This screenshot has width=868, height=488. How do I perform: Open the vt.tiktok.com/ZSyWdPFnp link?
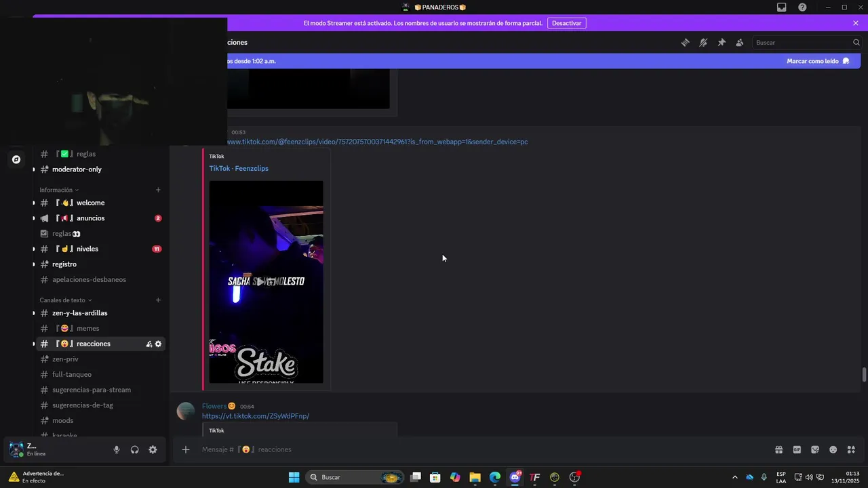pyautogui.click(x=256, y=416)
